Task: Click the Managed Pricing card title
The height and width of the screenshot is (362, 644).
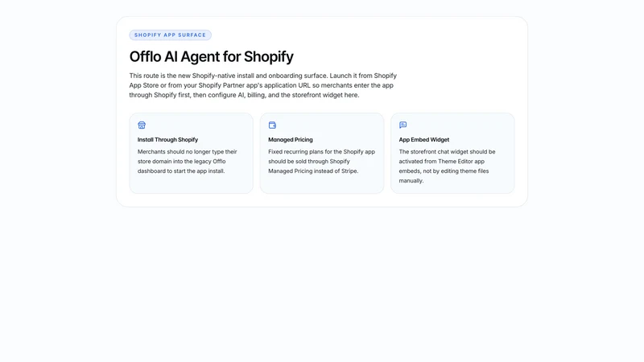Action: [x=291, y=139]
